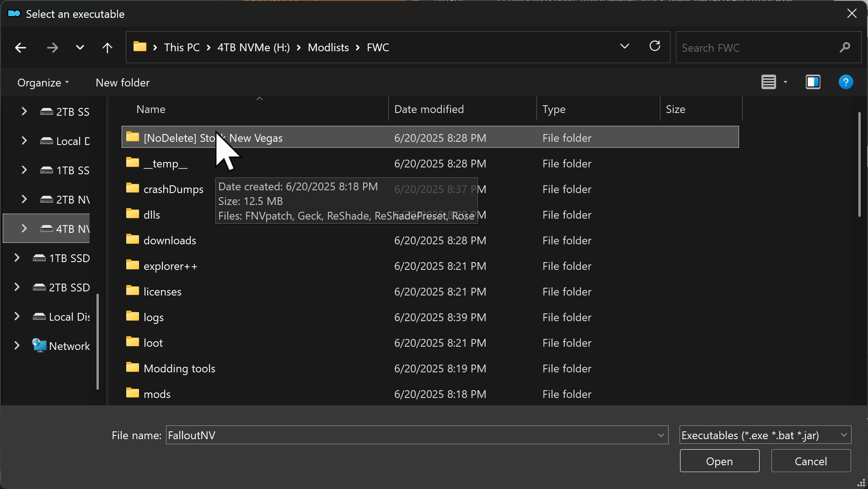Select the Modding tools folder
The height and width of the screenshot is (489, 868).
coord(430,368)
